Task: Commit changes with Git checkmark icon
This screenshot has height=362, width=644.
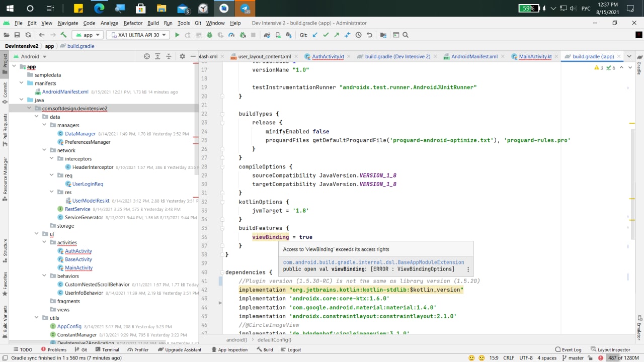Action: tap(326, 35)
